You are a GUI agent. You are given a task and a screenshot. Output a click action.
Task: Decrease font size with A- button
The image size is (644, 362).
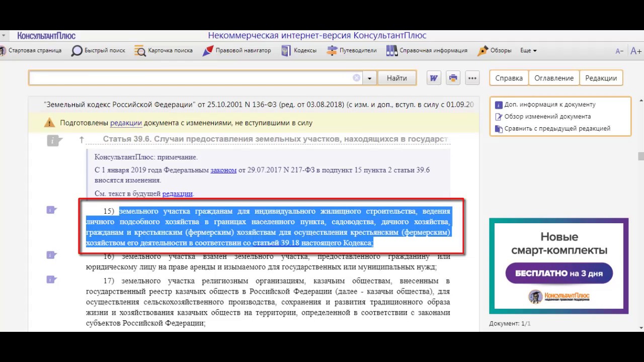tap(619, 51)
